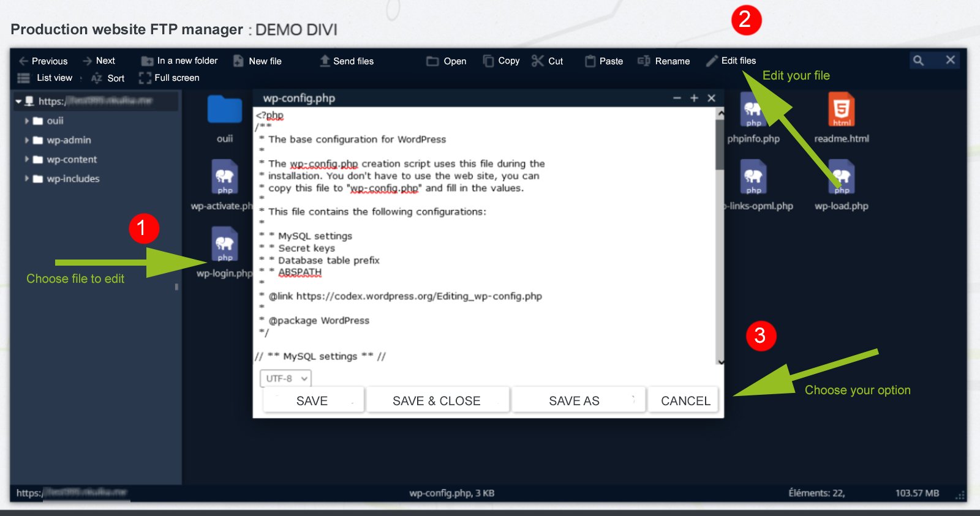This screenshot has width=980, height=516.
Task: Open Edit files pencil tool
Action: 712,61
